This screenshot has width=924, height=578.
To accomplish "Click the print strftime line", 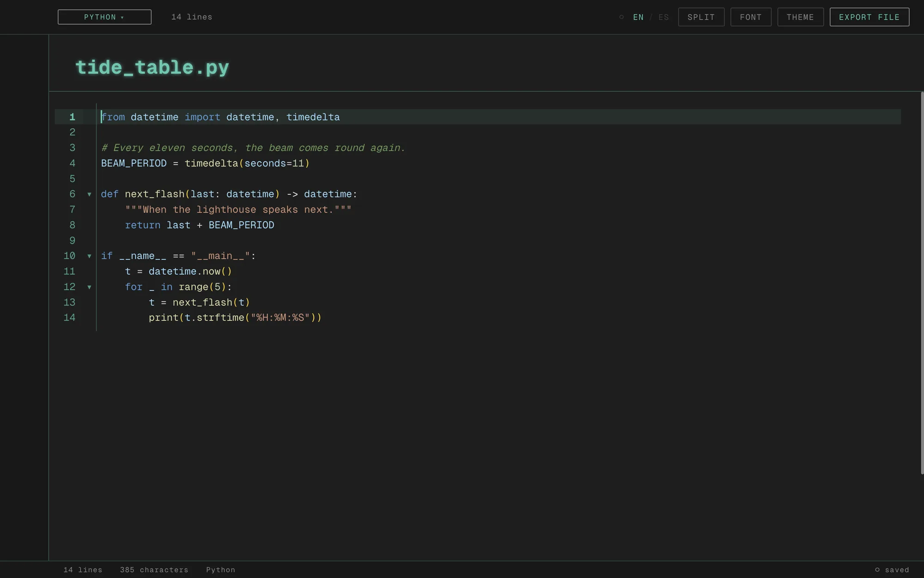I will point(235,318).
